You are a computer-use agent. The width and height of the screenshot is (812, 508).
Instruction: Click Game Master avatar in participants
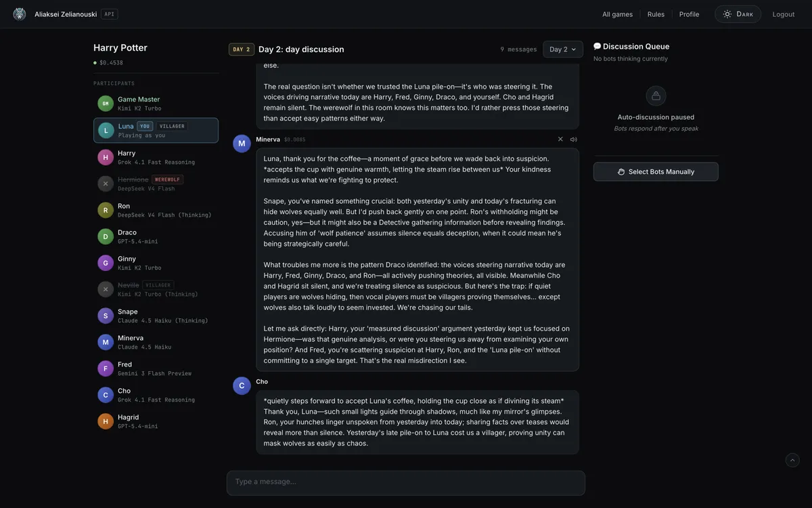(106, 104)
